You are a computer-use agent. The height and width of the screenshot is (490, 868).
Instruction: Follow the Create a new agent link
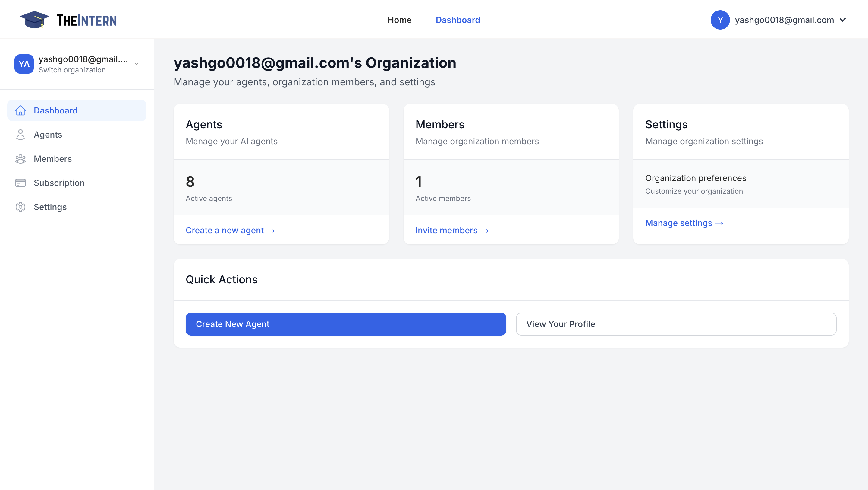230,230
